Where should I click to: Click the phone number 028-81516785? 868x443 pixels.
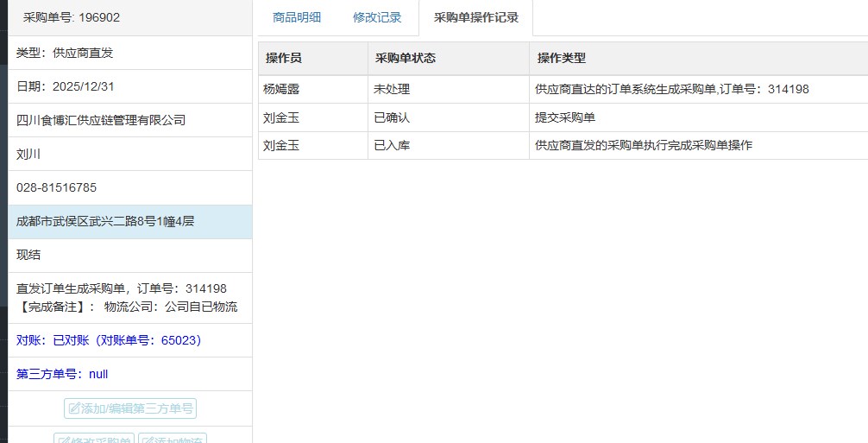(x=56, y=187)
